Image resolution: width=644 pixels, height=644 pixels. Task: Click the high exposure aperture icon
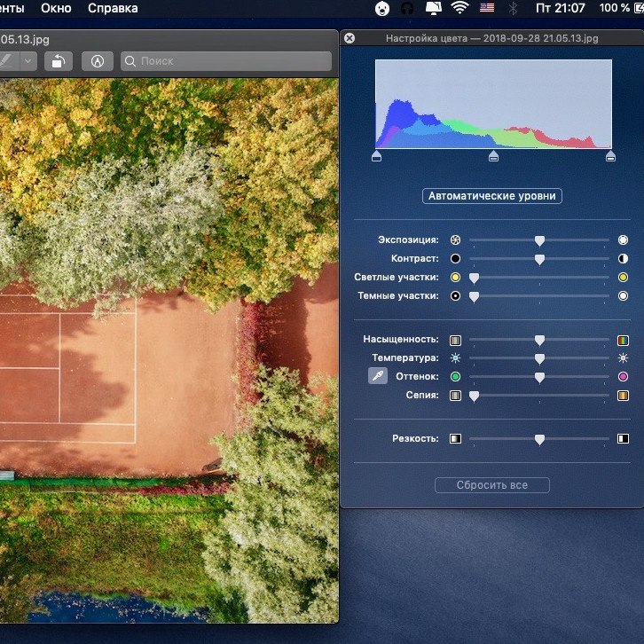pos(623,240)
